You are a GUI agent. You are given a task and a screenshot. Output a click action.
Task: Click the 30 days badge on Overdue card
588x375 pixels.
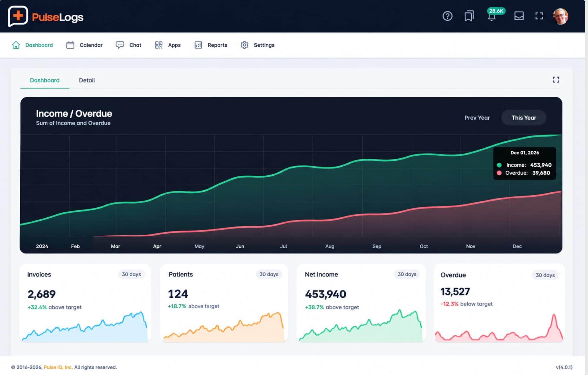click(545, 275)
